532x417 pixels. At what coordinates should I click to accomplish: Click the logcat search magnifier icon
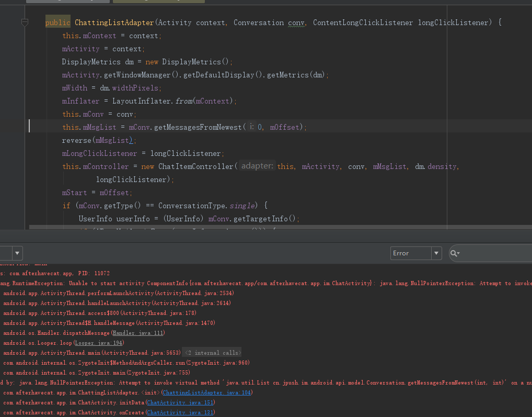[x=454, y=253]
